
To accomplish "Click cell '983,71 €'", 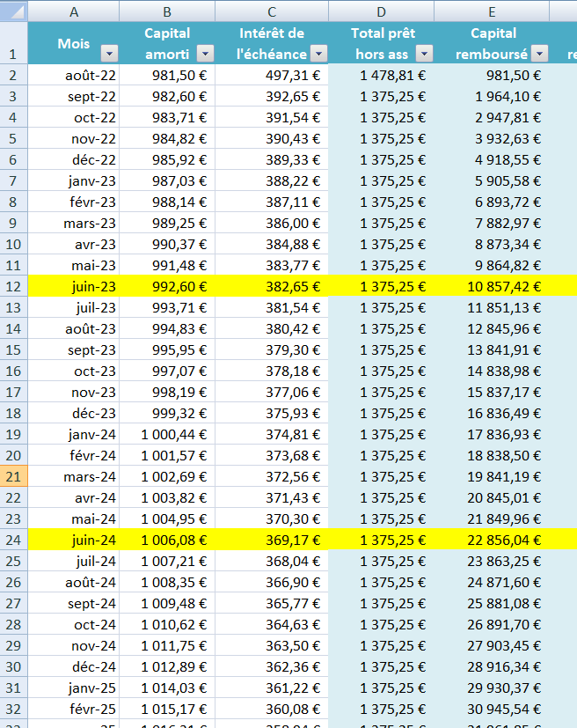I will [x=167, y=117].
